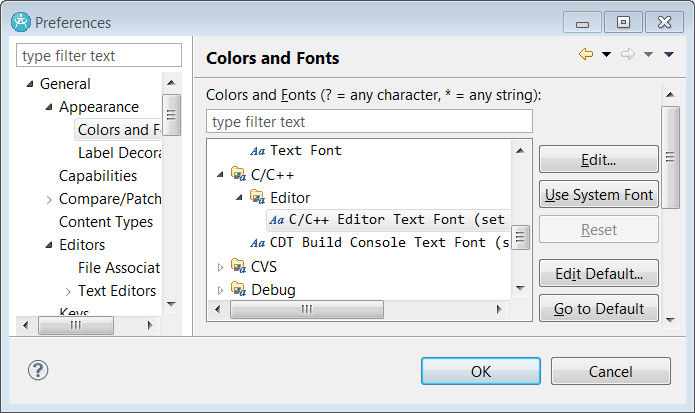Click the Go to Default button

(599, 308)
